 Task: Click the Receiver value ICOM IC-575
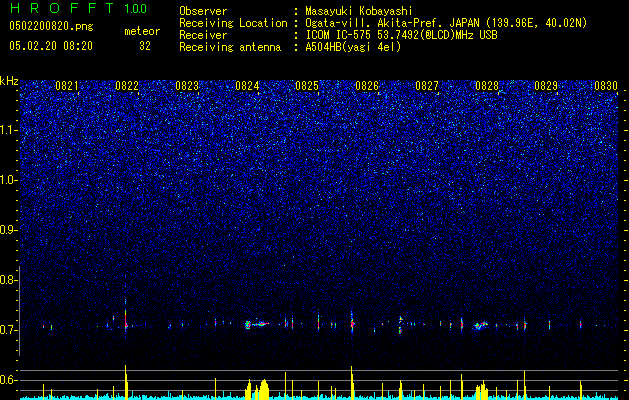point(339,35)
